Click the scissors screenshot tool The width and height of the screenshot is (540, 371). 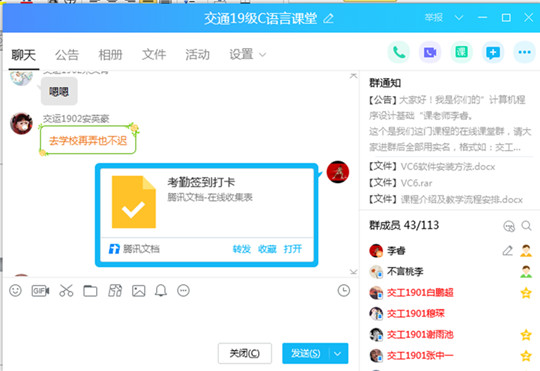coord(66,291)
